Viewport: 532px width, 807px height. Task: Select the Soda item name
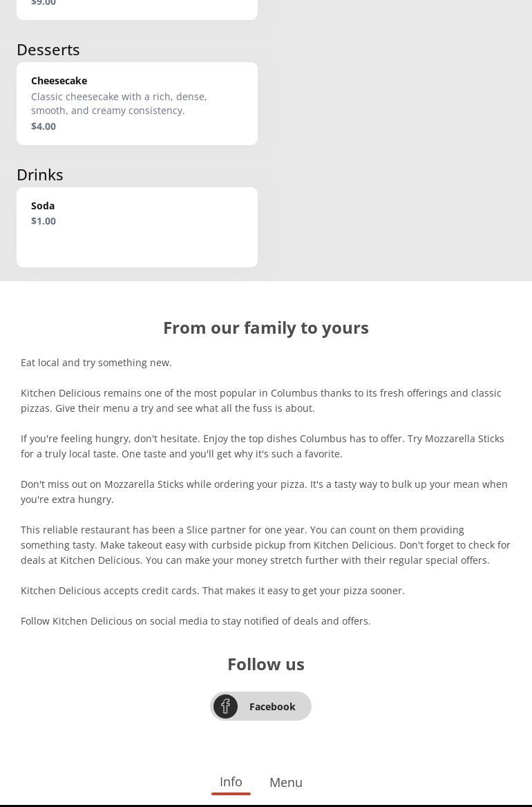(x=43, y=206)
